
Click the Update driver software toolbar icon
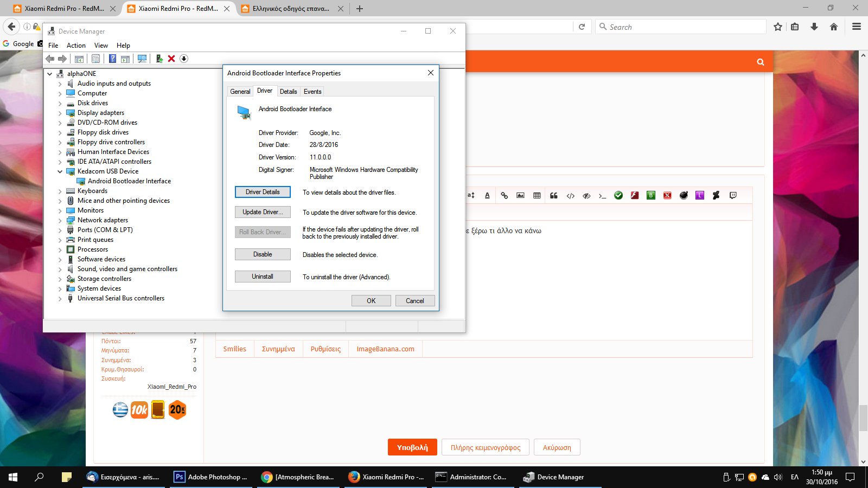159,59
